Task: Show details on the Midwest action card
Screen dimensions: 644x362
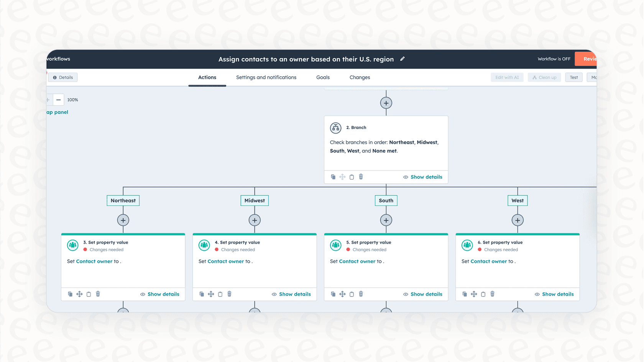Action: (x=291, y=294)
